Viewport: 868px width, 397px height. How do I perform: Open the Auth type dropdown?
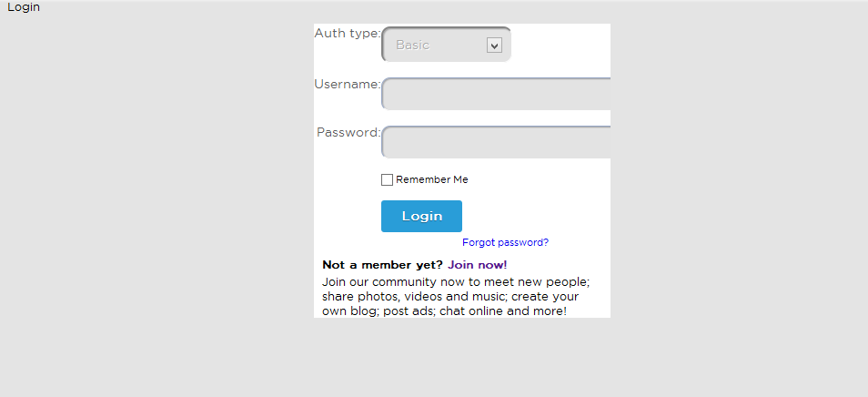(x=446, y=45)
